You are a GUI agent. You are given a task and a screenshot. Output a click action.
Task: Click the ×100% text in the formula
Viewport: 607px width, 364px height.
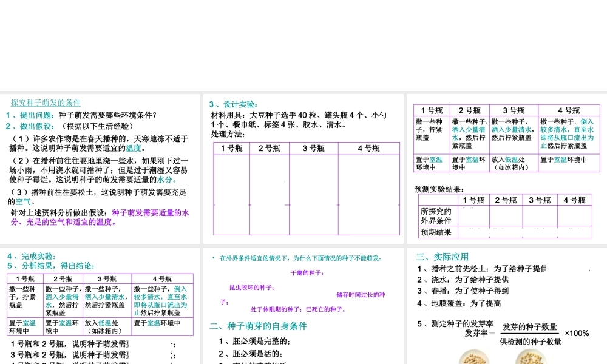(577, 334)
